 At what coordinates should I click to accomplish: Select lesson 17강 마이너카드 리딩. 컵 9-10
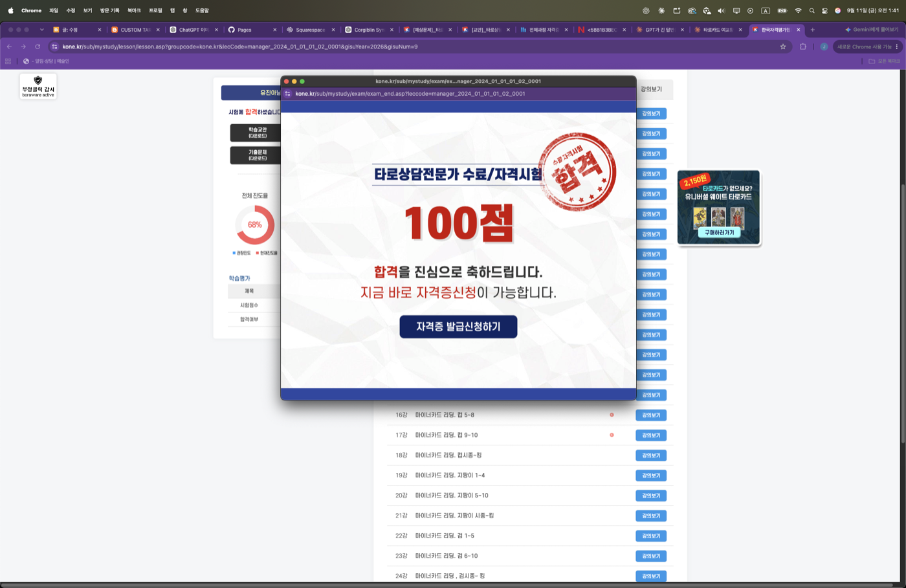pyautogui.click(x=446, y=435)
